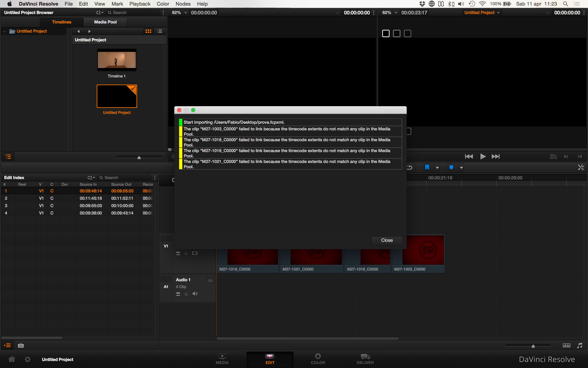588x368 pixels.
Task: Lock the V1 video track
Action: 186,253
